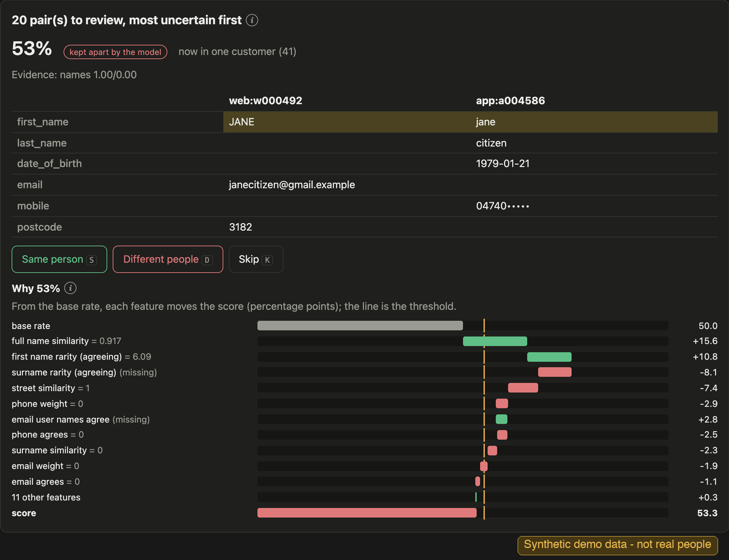This screenshot has height=560, width=729.
Task: Click the grey base rate bar
Action: tap(360, 326)
